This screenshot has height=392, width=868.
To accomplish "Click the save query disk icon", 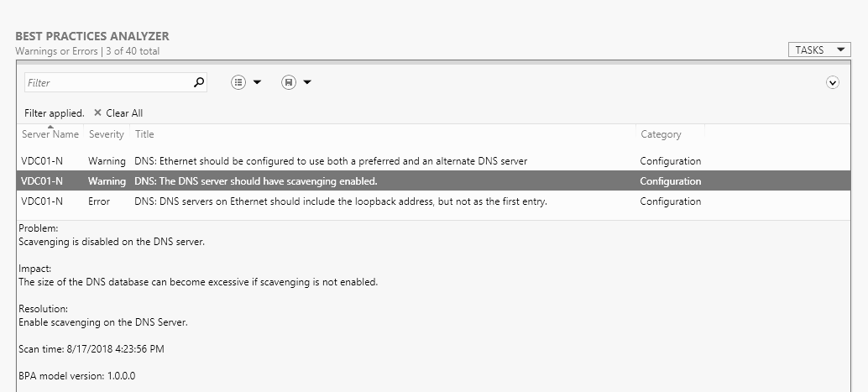I will pos(289,82).
